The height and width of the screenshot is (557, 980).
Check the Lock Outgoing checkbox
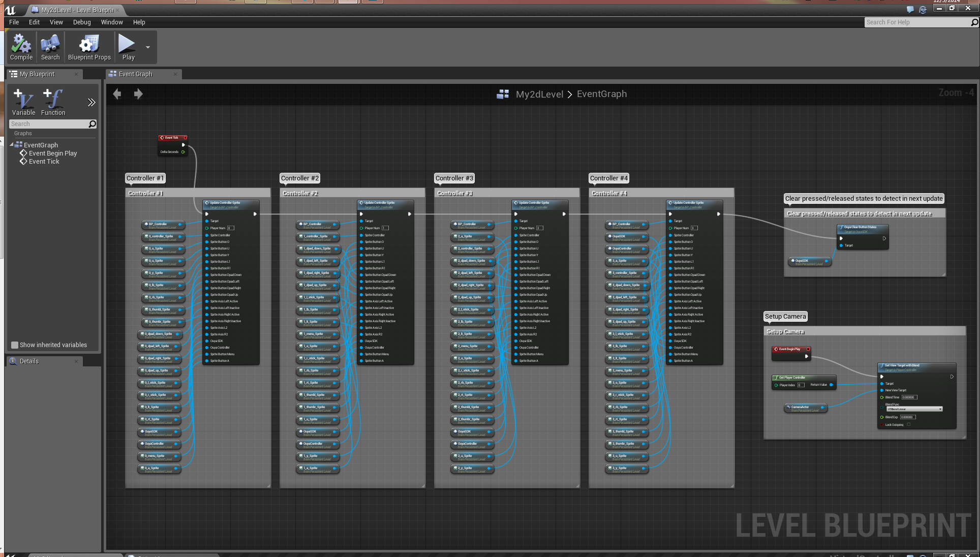[x=909, y=425]
